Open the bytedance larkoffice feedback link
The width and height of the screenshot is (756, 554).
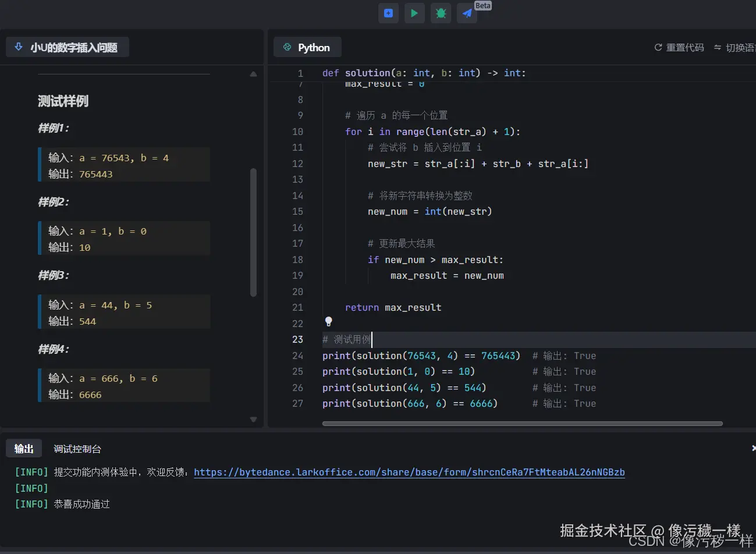pos(409,472)
